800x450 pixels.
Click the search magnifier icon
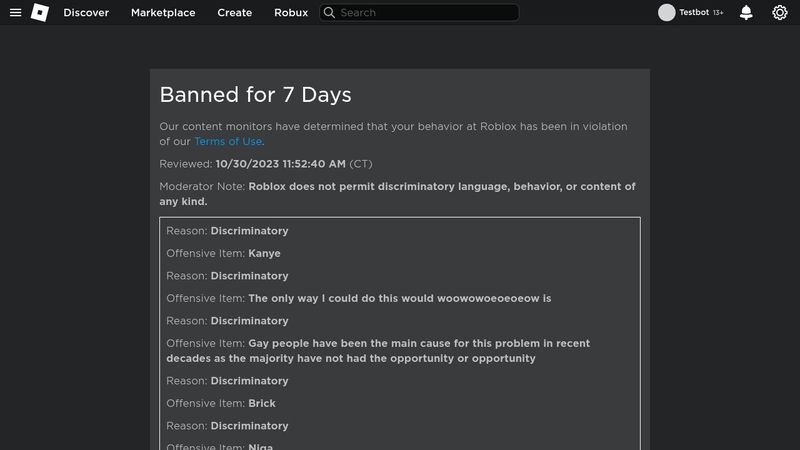click(x=330, y=12)
